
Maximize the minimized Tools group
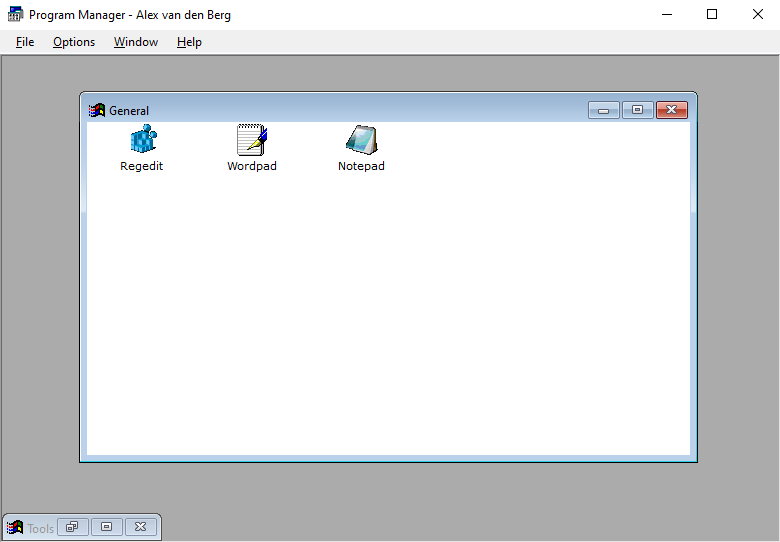coord(106,527)
